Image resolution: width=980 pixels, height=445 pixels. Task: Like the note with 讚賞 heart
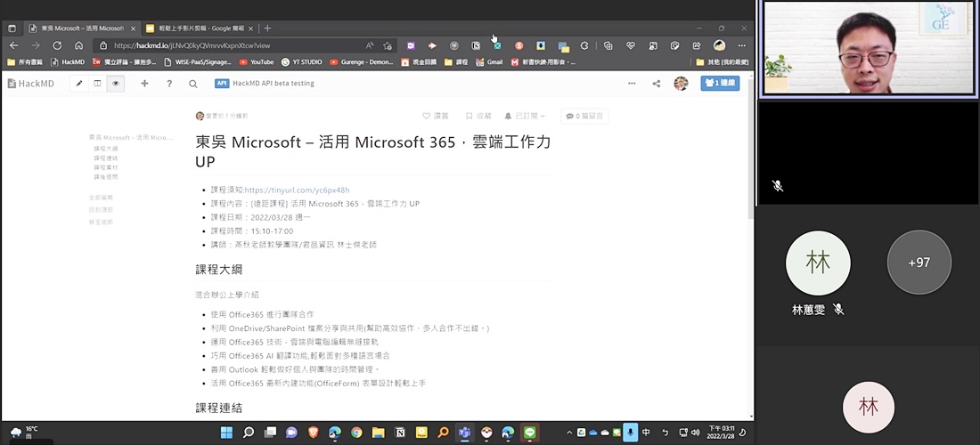[436, 116]
